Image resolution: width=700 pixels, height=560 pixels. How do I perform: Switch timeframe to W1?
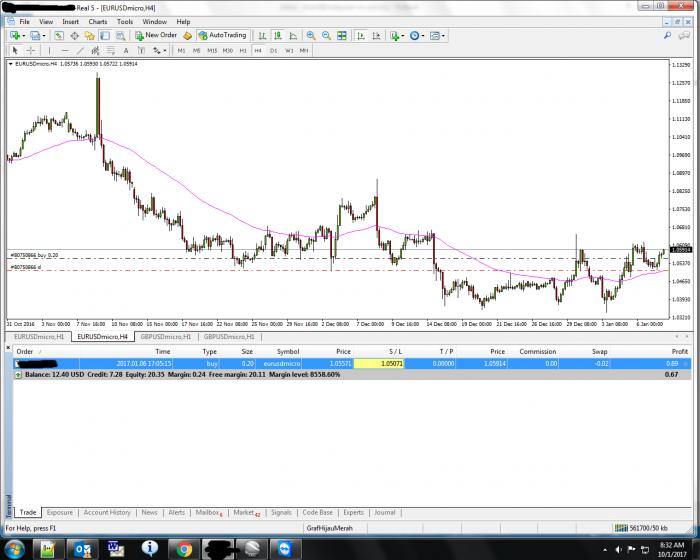(x=289, y=50)
